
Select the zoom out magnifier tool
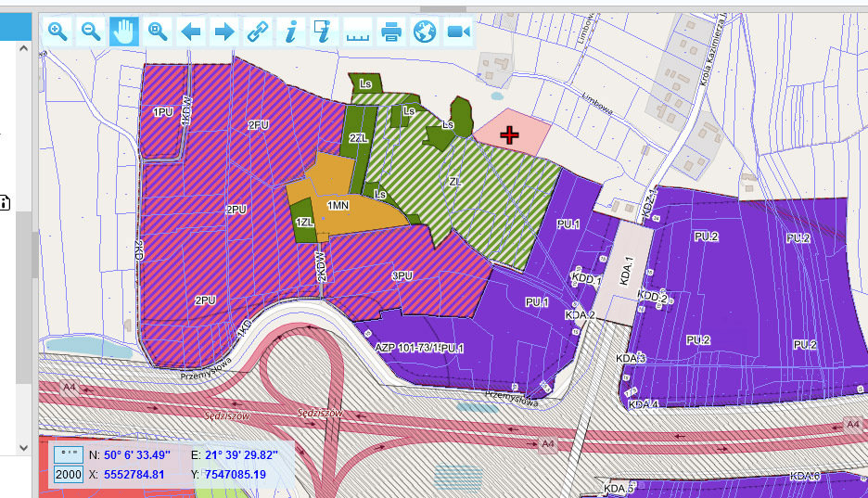click(x=91, y=32)
